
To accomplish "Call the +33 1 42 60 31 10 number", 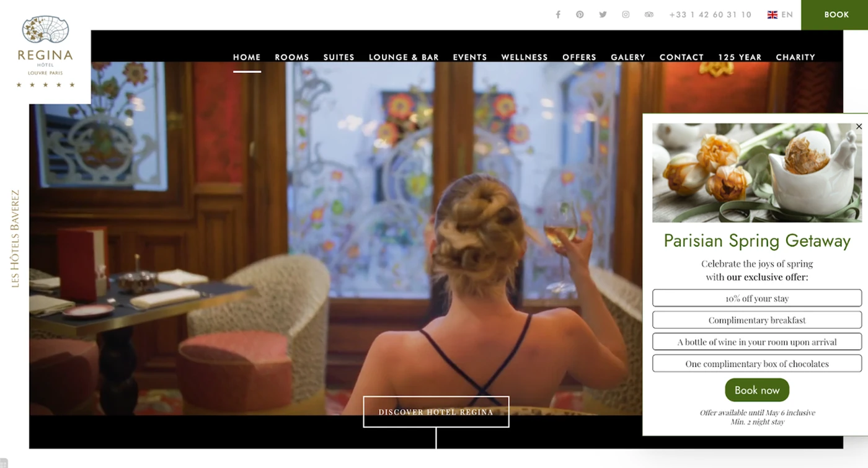I will [x=710, y=15].
